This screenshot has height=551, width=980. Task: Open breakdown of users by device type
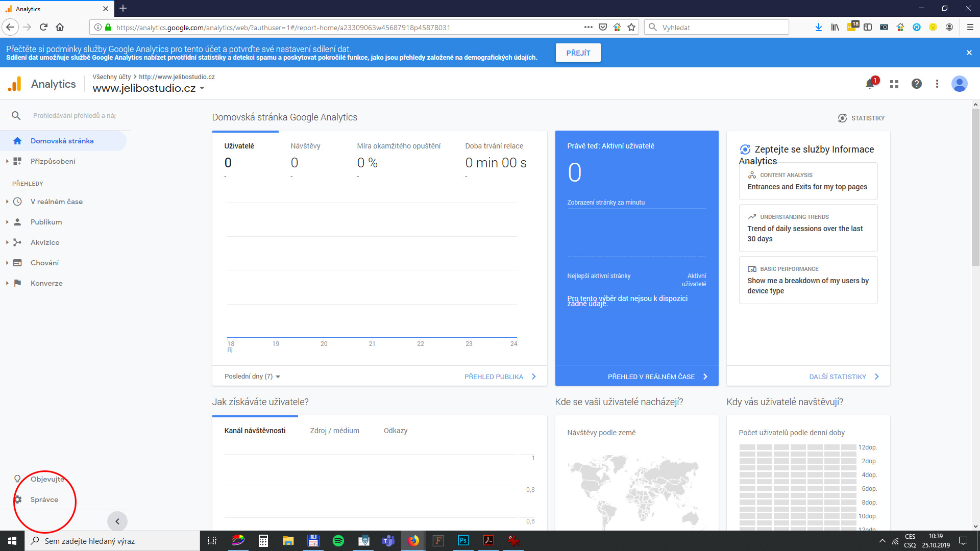coord(808,280)
